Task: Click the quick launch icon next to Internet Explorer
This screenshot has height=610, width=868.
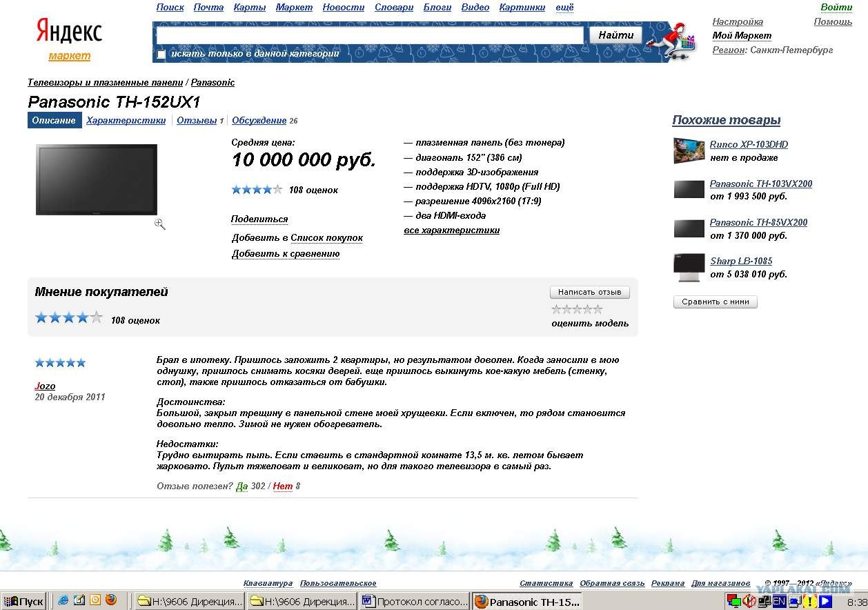Action: (79, 600)
